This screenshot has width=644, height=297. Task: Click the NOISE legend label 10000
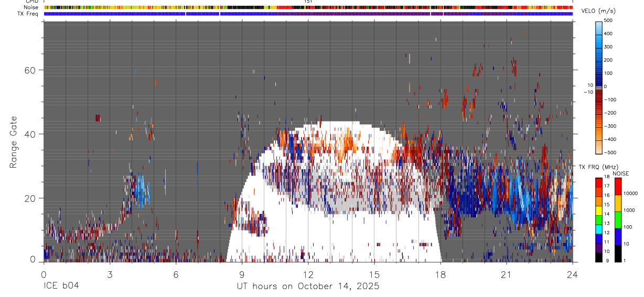(631, 193)
